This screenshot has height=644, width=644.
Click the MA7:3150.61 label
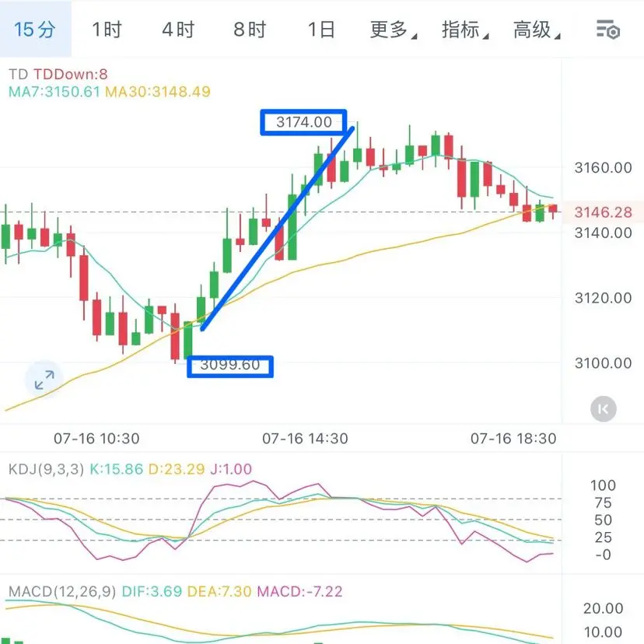point(54,92)
